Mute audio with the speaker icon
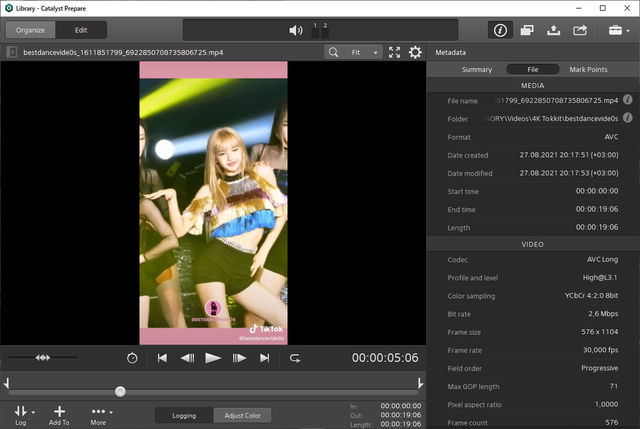The width and height of the screenshot is (640, 429). [296, 30]
